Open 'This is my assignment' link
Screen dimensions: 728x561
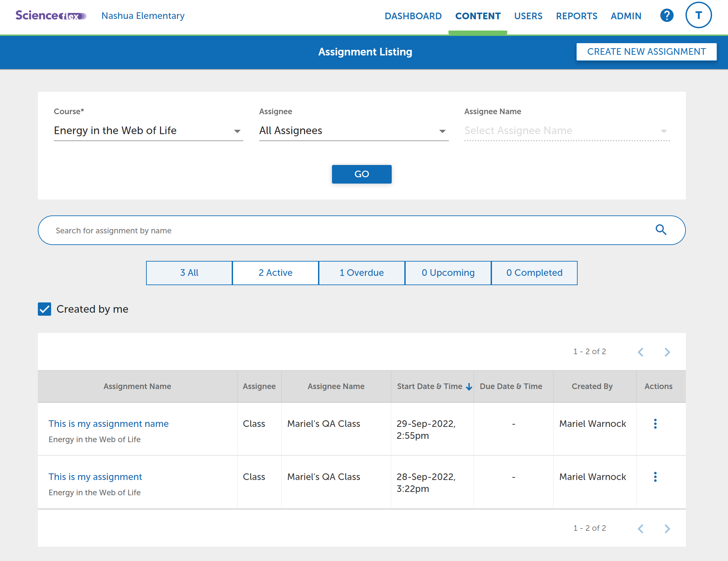coord(95,477)
